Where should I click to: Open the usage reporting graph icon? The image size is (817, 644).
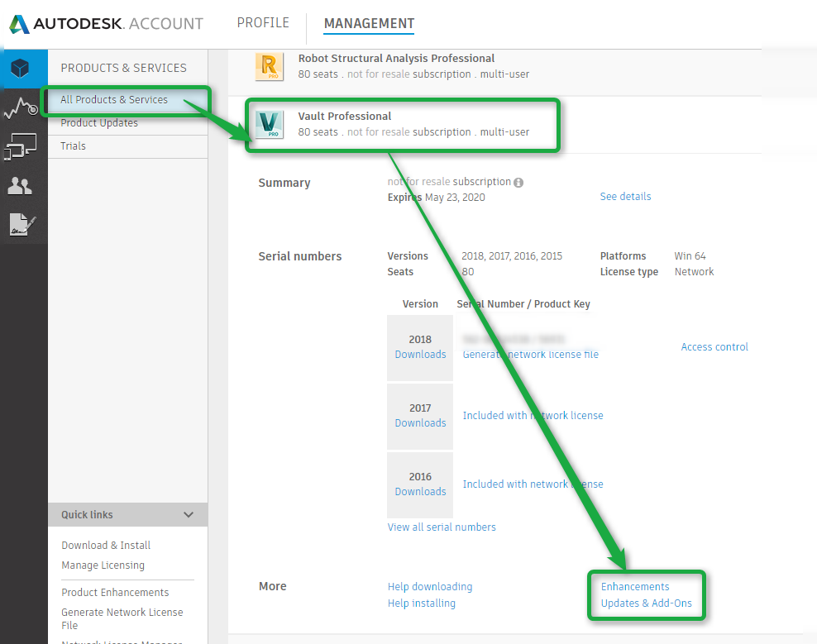pyautogui.click(x=21, y=107)
